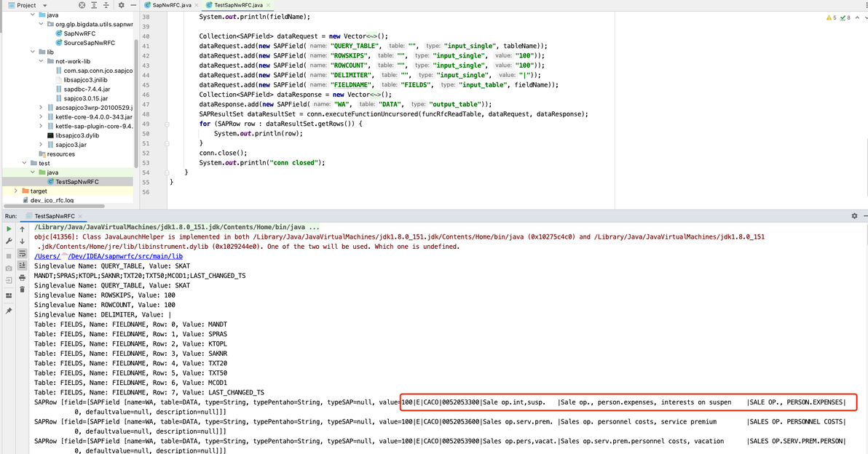The width and height of the screenshot is (868, 454).
Task: Go down the stack trace arrow
Action: pos(22,241)
